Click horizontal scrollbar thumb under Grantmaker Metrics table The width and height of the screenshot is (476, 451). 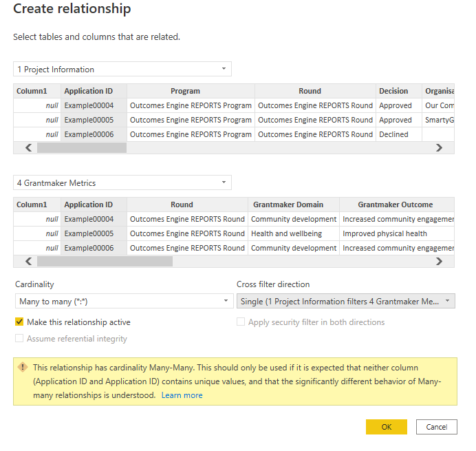click(x=105, y=261)
